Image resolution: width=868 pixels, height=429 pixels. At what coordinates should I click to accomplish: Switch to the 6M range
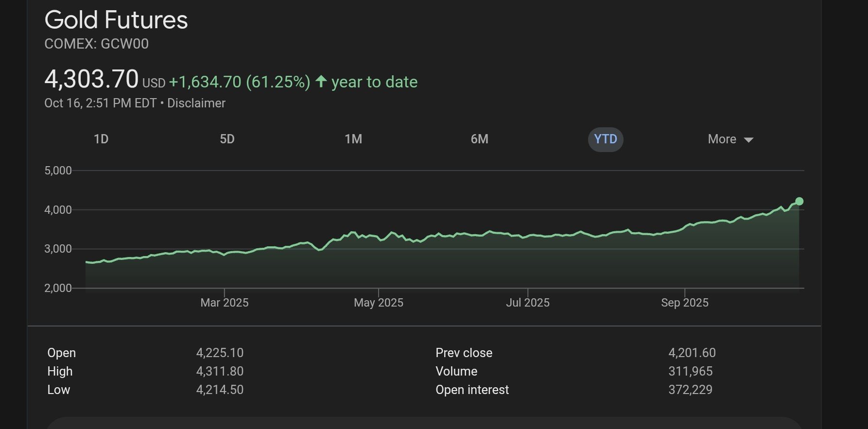(479, 139)
